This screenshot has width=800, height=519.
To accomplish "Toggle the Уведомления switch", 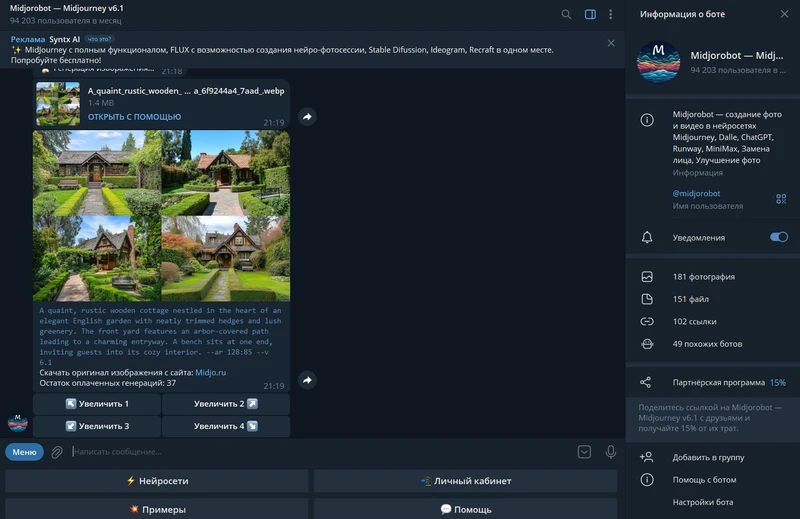I will tap(779, 237).
